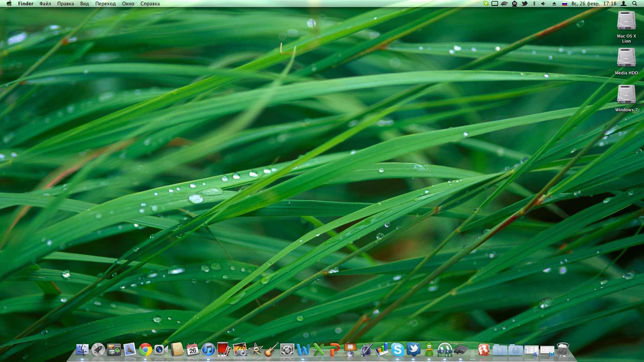Open Documents folder stack in Dock
This screenshot has width=644, height=362.
coord(500,350)
